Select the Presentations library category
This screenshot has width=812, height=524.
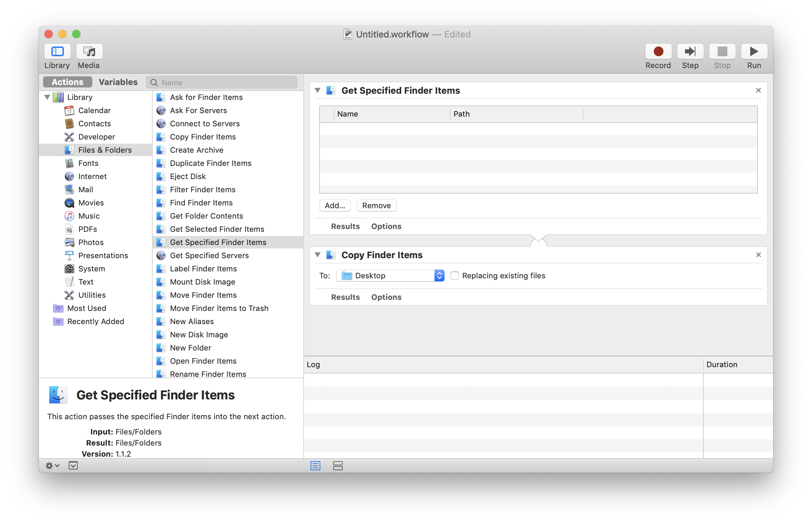tap(95, 255)
